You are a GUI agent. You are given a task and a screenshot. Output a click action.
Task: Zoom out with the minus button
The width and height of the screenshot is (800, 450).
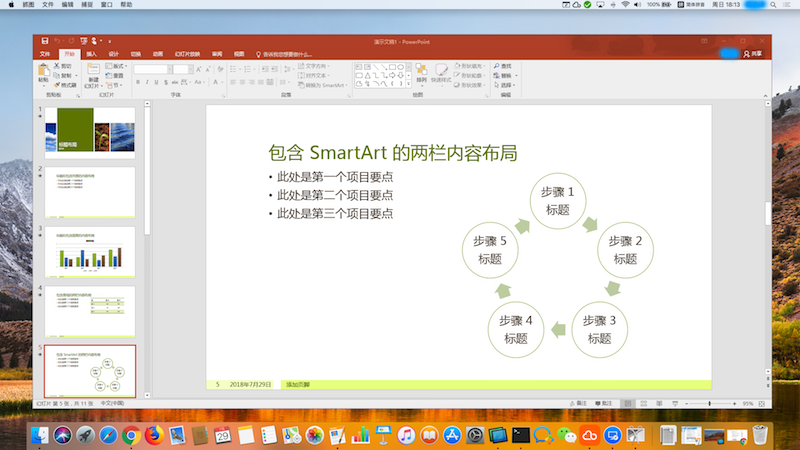[x=686, y=404]
